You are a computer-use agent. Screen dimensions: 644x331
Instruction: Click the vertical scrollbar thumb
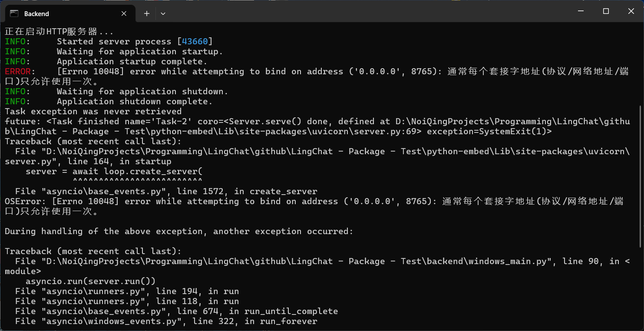641,176
